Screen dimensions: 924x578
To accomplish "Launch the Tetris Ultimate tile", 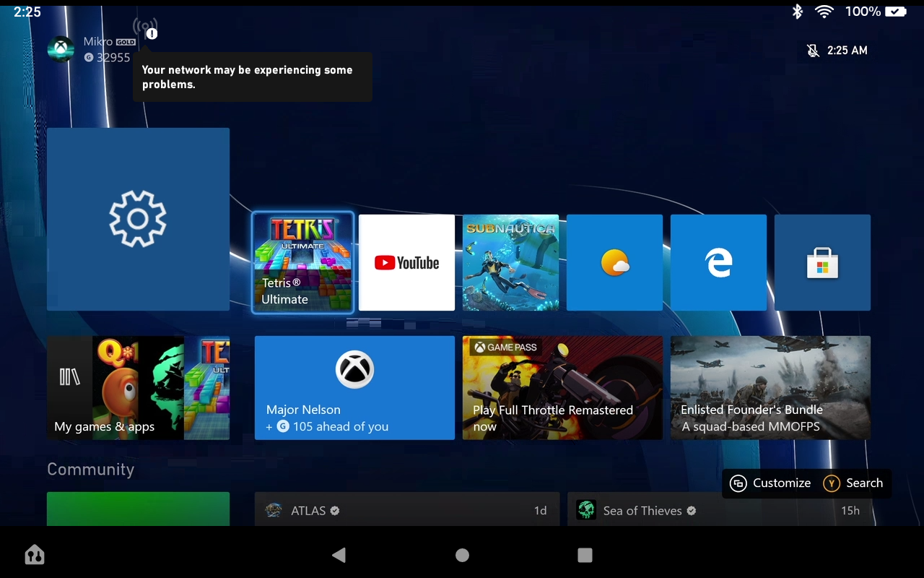I will click(x=302, y=262).
